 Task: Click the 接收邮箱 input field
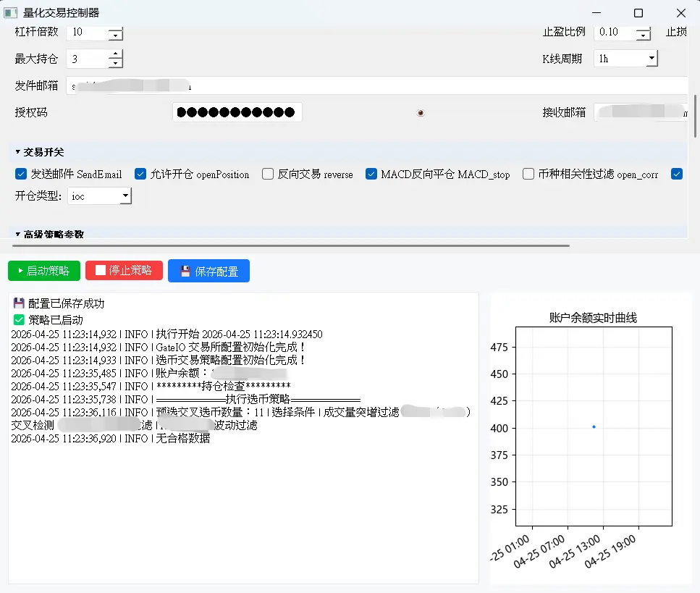tap(641, 112)
